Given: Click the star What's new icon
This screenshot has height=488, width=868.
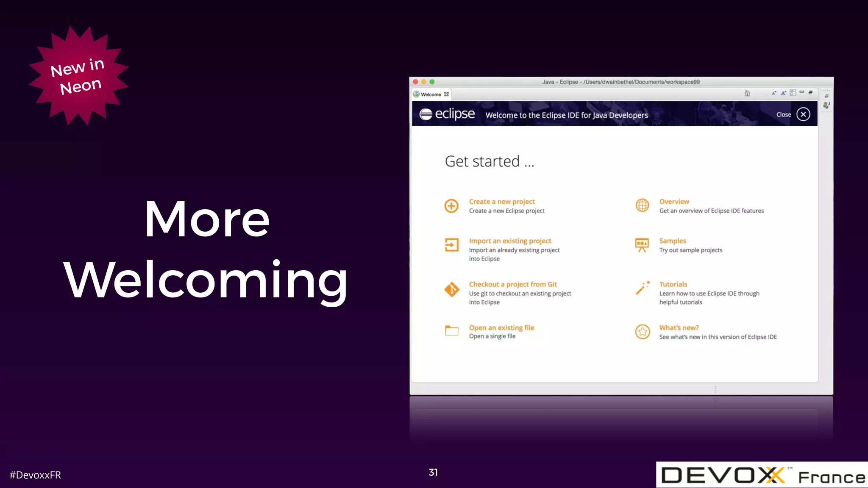Looking at the screenshot, I should (x=642, y=332).
